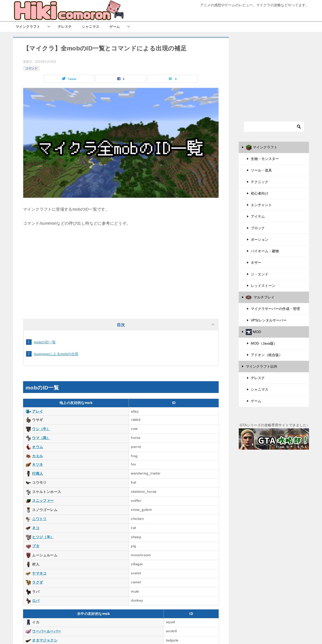Click the Facebook share icon

pos(119,79)
